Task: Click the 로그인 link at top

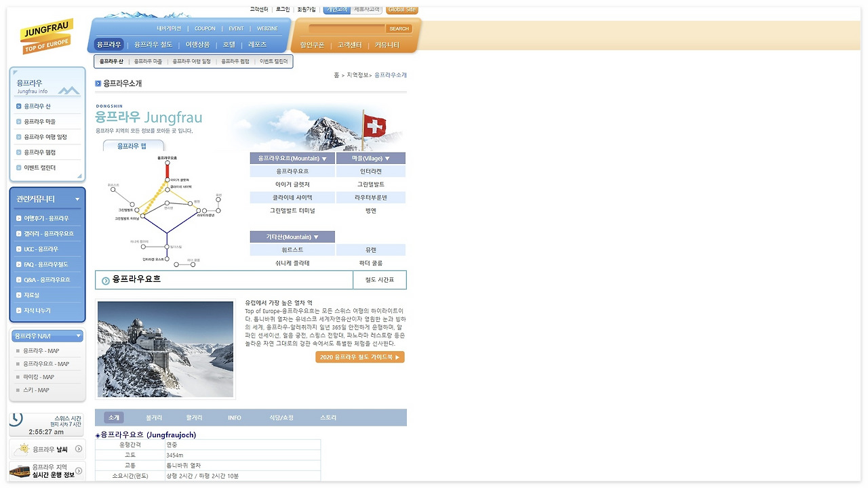Action: [283, 9]
